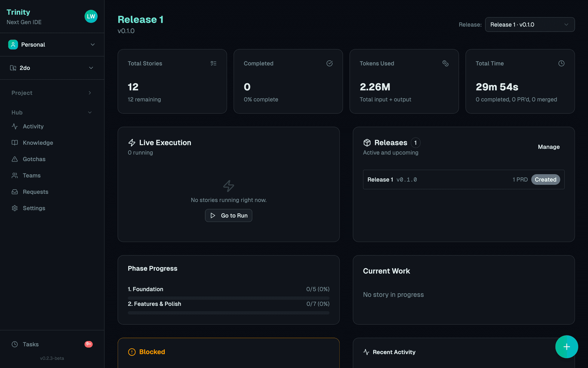Screen dimensions: 588x368
Task: Open the Release 1 v0.1.0 row
Action: [464, 180]
